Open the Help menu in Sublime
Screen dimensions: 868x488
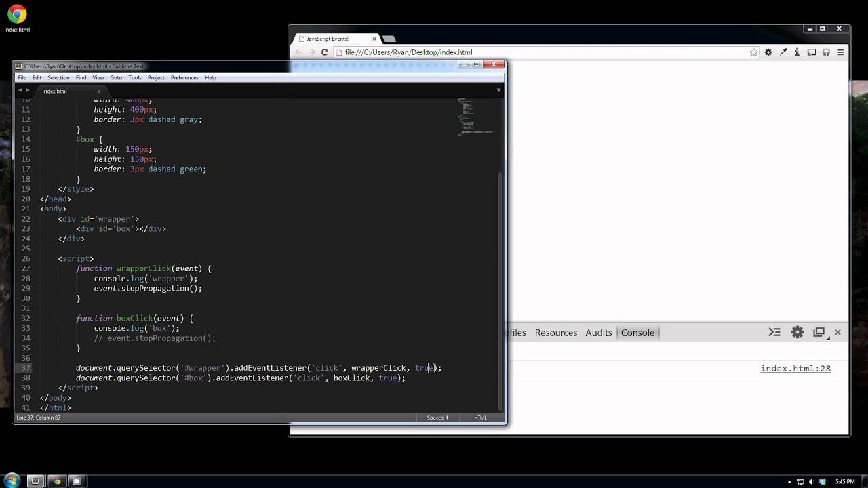pyautogui.click(x=210, y=78)
